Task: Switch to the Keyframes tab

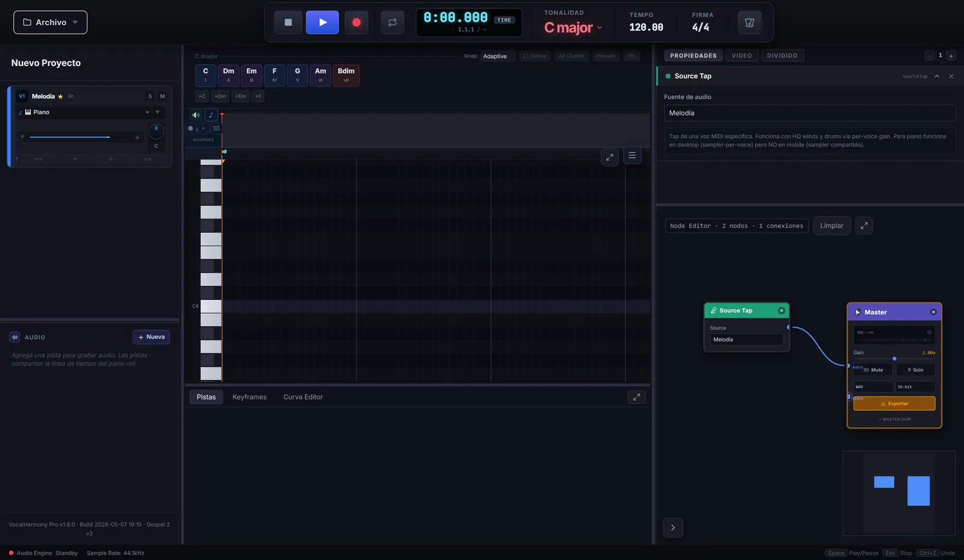Action: (x=249, y=397)
